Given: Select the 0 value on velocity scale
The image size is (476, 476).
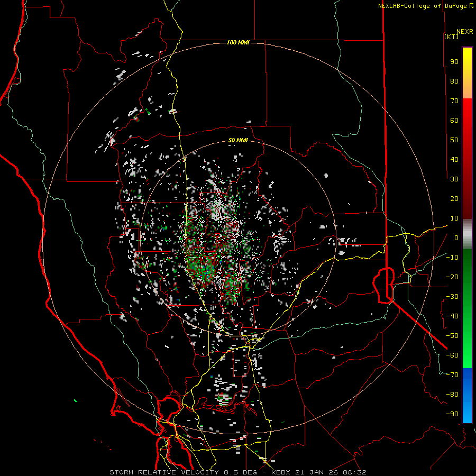Looking at the screenshot, I should 456,237.
